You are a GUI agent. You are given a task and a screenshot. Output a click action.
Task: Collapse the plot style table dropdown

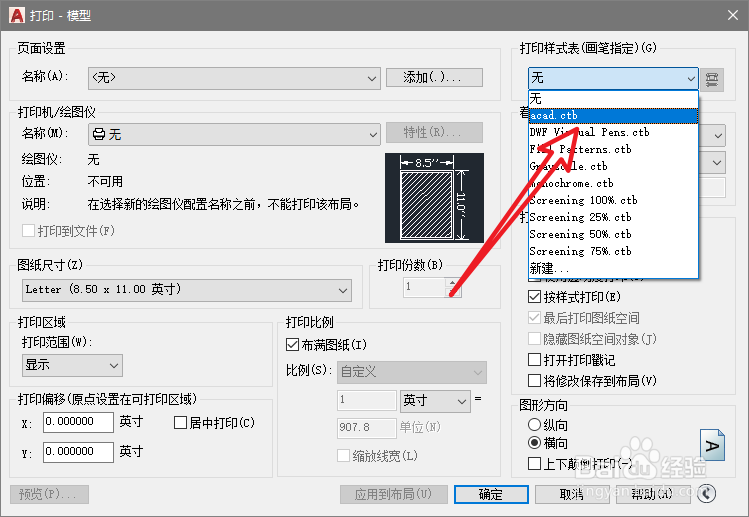(690, 78)
